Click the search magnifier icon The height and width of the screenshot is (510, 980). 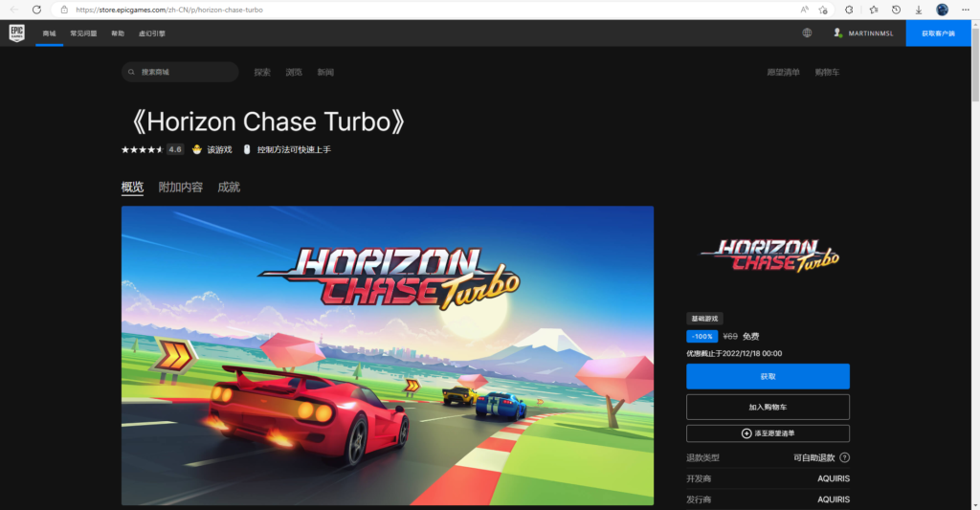pos(131,72)
